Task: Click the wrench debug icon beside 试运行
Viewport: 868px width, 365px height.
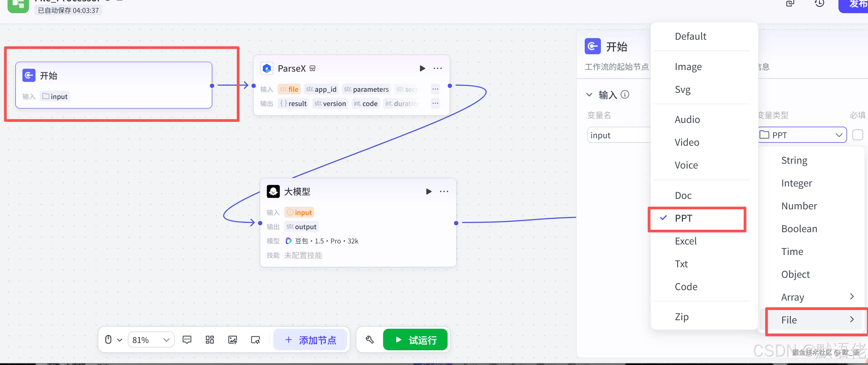Action: pos(370,340)
